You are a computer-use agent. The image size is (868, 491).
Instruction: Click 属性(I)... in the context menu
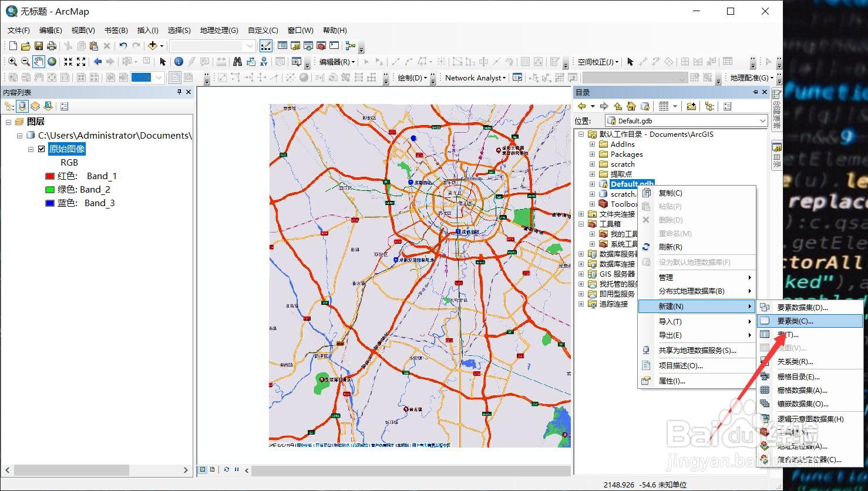pyautogui.click(x=697, y=381)
